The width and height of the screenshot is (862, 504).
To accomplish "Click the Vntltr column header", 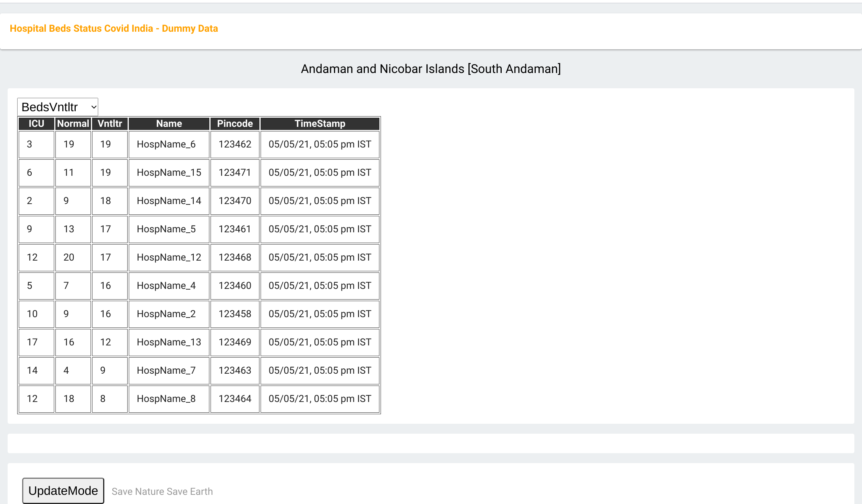I will [x=110, y=123].
